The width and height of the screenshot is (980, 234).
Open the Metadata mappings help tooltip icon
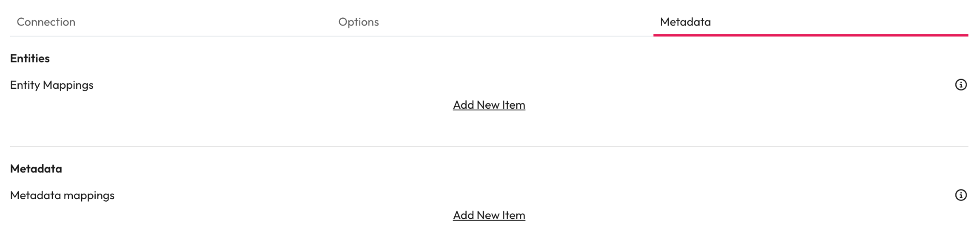coord(960,195)
